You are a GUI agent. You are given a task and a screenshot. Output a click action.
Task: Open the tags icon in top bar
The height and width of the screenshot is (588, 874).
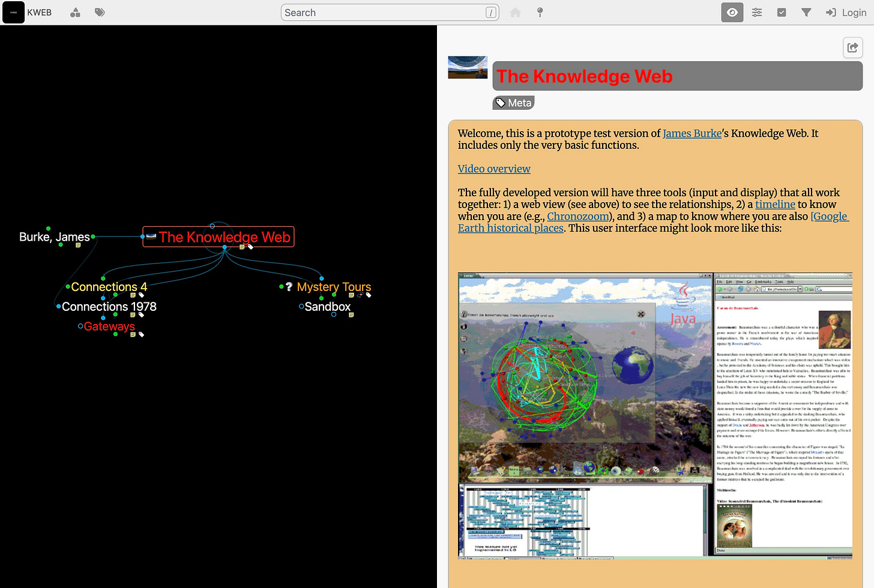click(100, 13)
